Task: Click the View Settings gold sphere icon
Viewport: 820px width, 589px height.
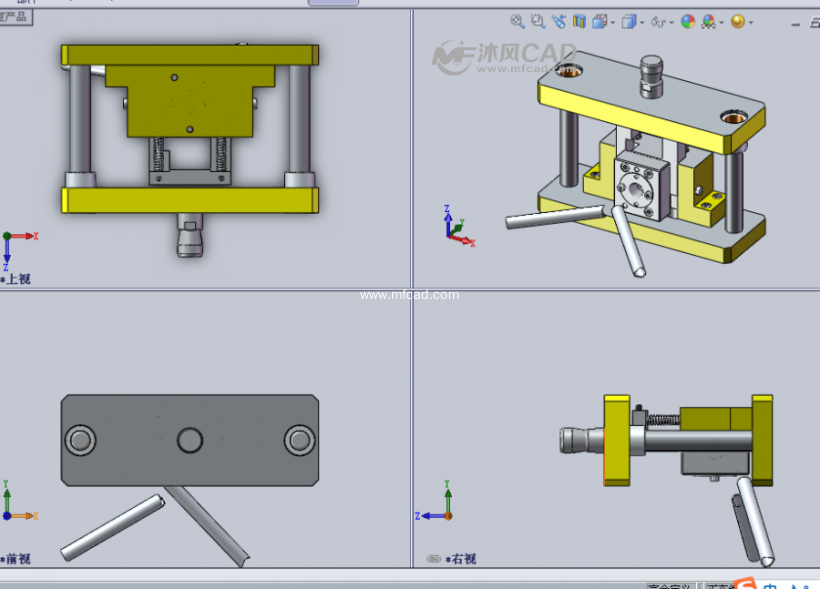Action: click(737, 21)
